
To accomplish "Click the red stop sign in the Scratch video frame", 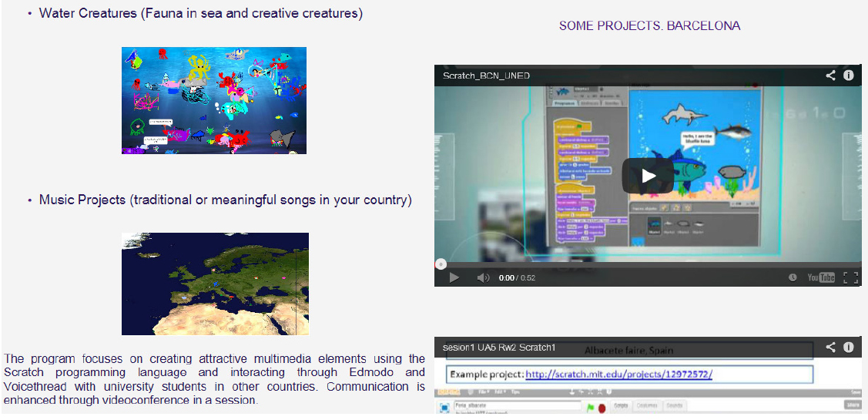I will 602,408.
